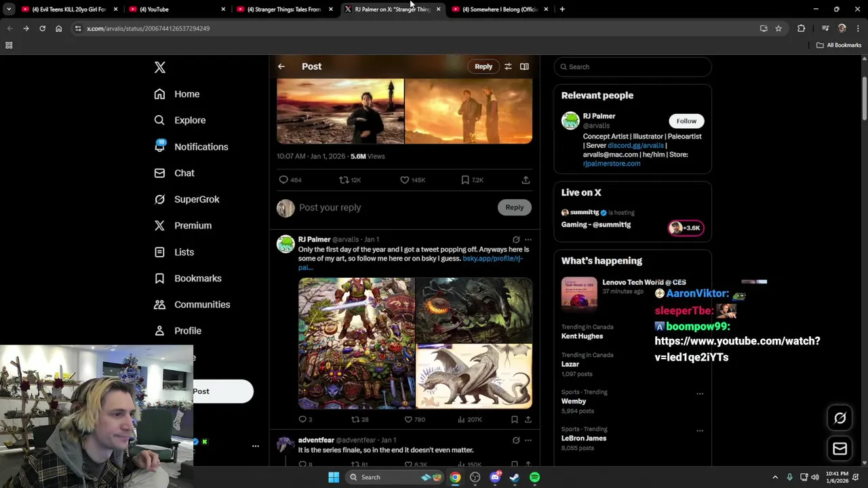Image resolution: width=868 pixels, height=488 pixels.
Task: Open Communities in the sidebar
Action: [x=192, y=304]
